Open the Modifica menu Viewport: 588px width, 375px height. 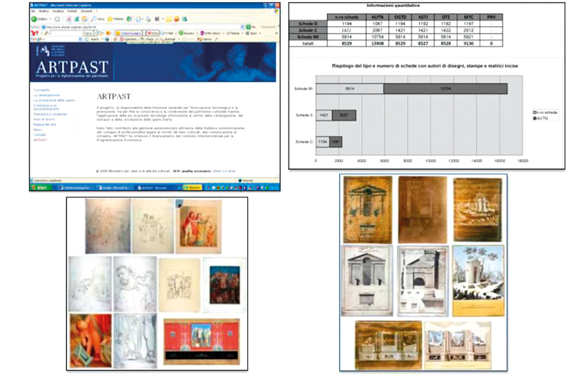pyautogui.click(x=44, y=11)
